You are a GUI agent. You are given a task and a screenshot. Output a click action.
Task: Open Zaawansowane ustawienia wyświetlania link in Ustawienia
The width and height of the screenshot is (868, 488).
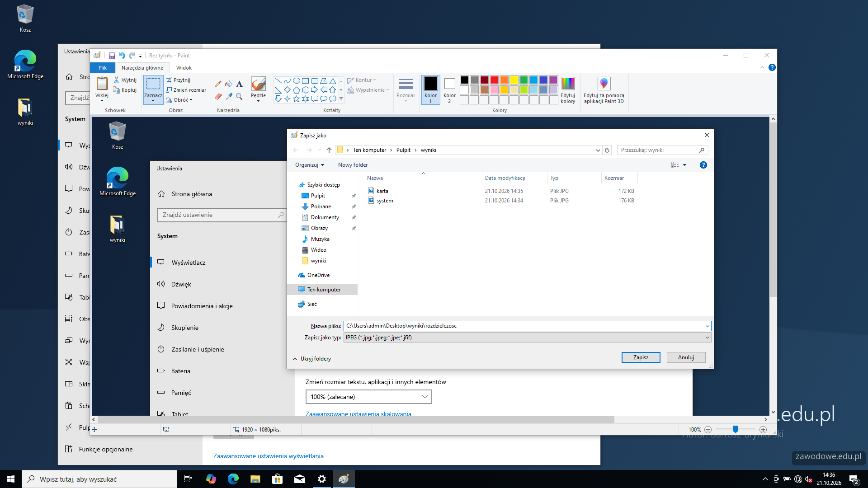268,456
